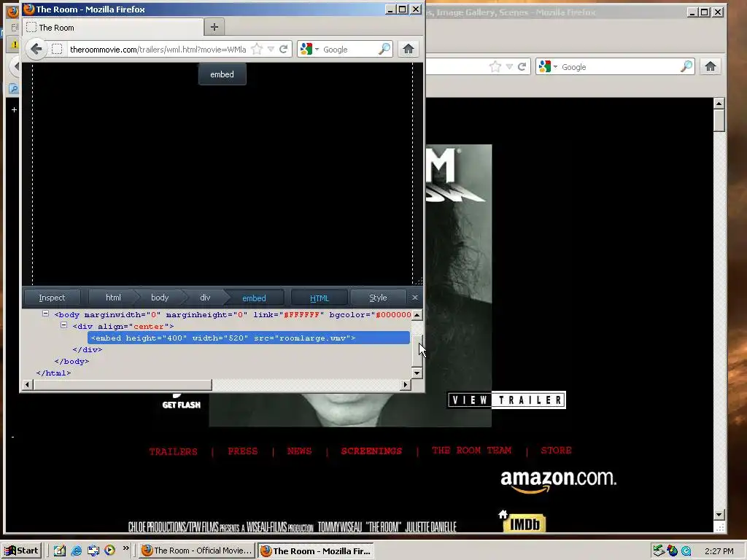Click HTML panel scroll-up arrow
Viewport: 747px width, 560px height.
tap(417, 315)
